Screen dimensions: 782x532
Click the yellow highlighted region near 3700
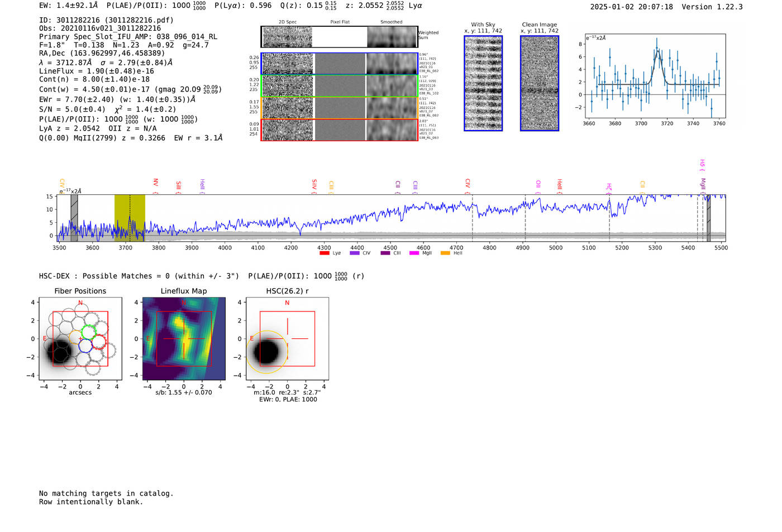click(x=130, y=218)
